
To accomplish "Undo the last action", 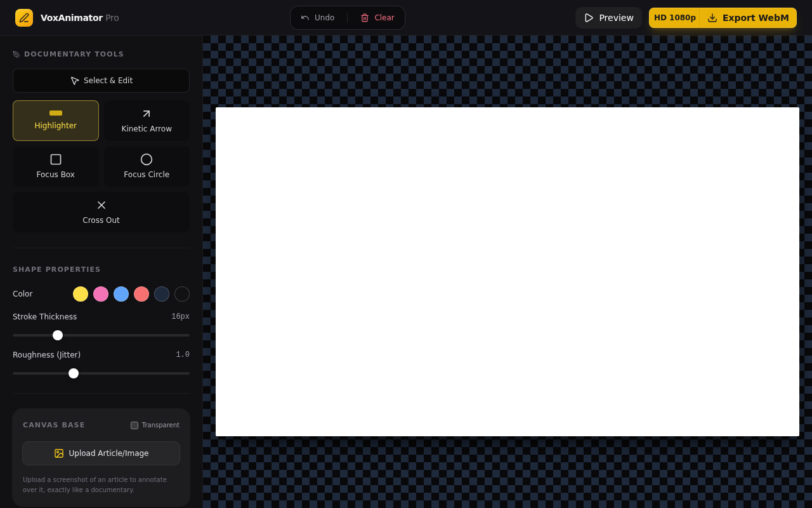I will pyautogui.click(x=318, y=18).
